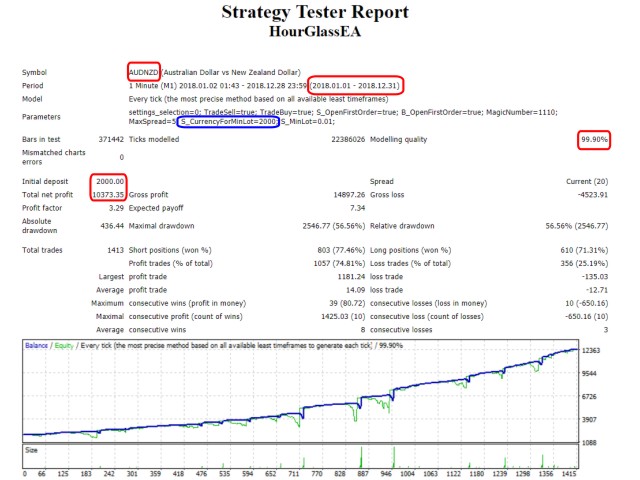
Task: Click average consecutive wins value 8
Action: (x=362, y=330)
